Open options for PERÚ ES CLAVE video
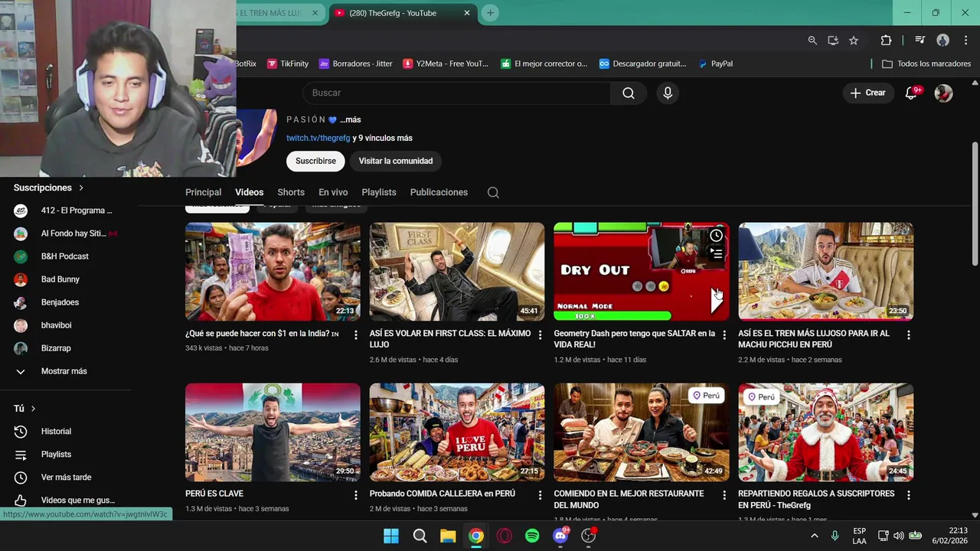Screen dimensions: 980x551 point(355,495)
